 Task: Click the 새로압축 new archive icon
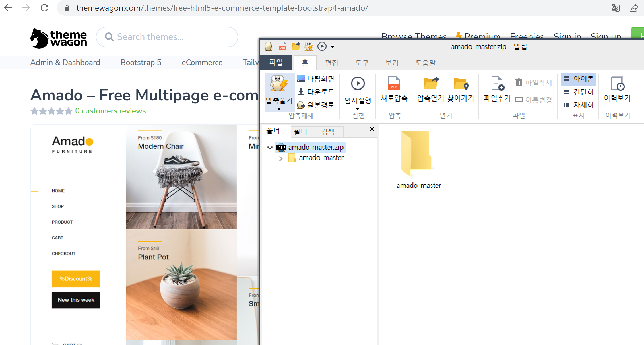[x=394, y=83]
